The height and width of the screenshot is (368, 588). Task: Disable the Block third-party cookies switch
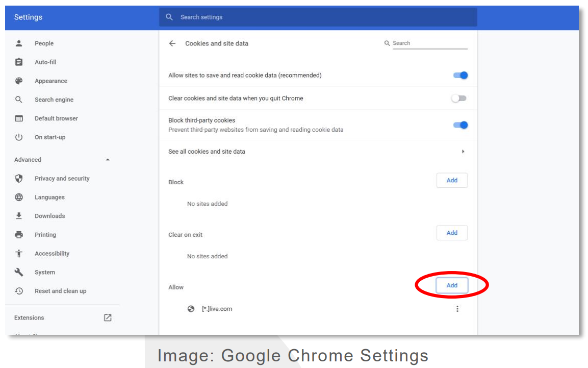point(460,125)
